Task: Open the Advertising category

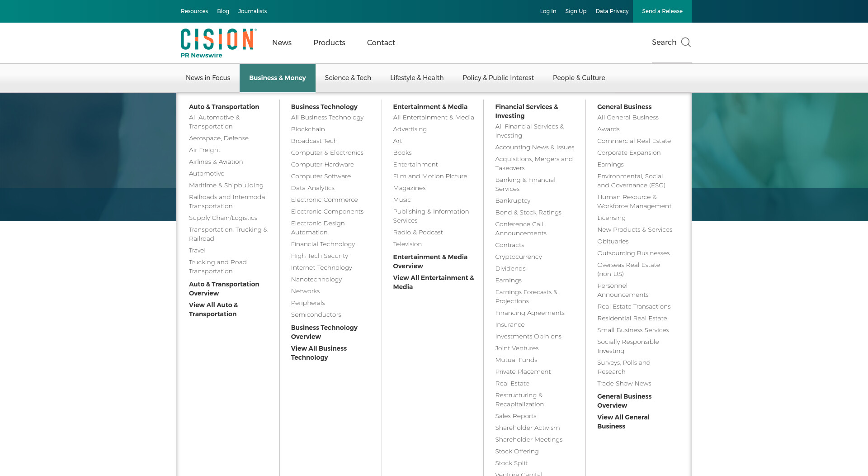Action: tap(410, 129)
